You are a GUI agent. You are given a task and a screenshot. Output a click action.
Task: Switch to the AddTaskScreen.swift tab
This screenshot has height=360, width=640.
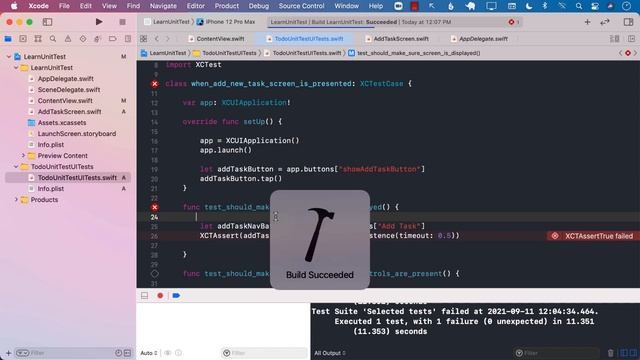[397, 39]
